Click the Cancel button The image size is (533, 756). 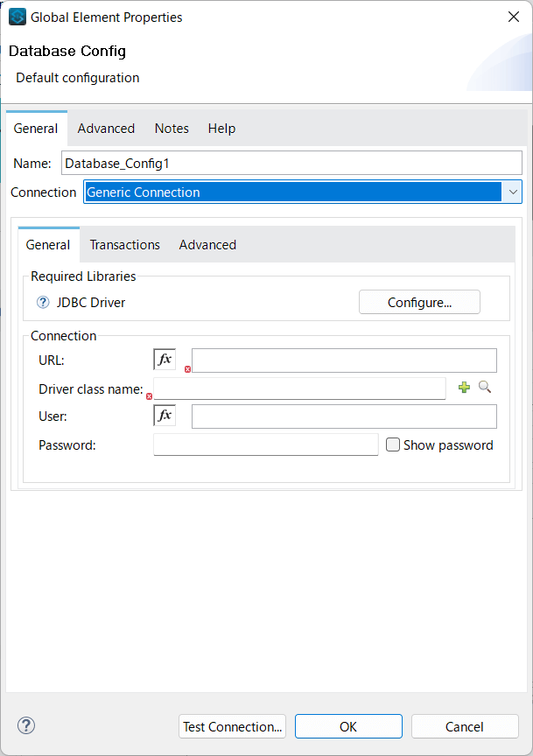[x=464, y=726]
